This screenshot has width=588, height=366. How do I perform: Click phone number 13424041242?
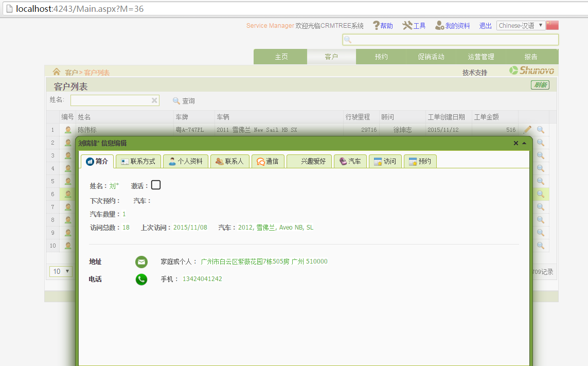coord(202,279)
